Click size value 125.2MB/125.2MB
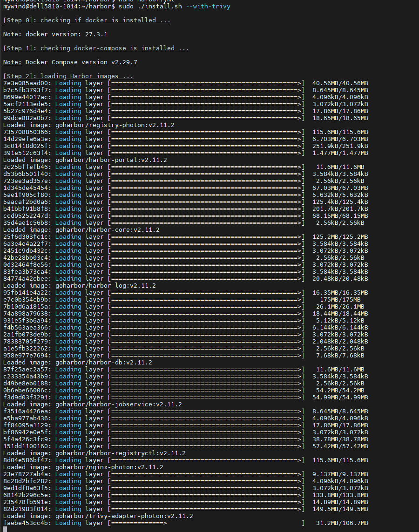Viewport: 419px width, 532px height. (x=340, y=237)
